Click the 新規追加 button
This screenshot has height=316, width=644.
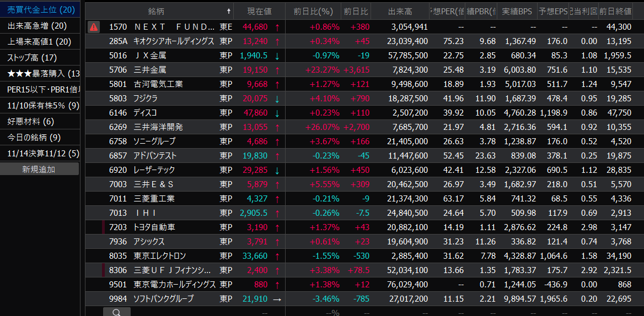39,169
